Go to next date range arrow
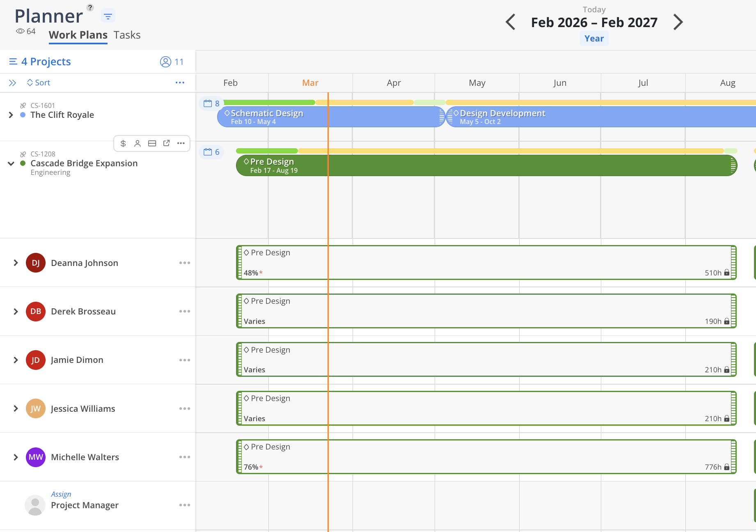This screenshot has height=532, width=756. (678, 22)
